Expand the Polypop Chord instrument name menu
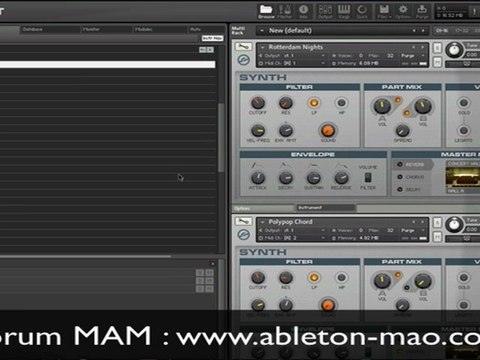The height and width of the screenshot is (360, 480). [x=262, y=222]
